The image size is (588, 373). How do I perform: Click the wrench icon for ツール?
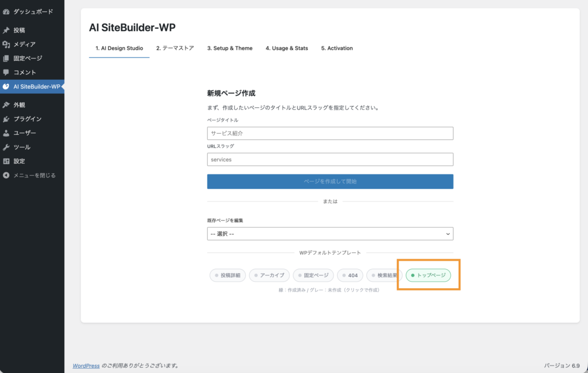[x=6, y=147]
